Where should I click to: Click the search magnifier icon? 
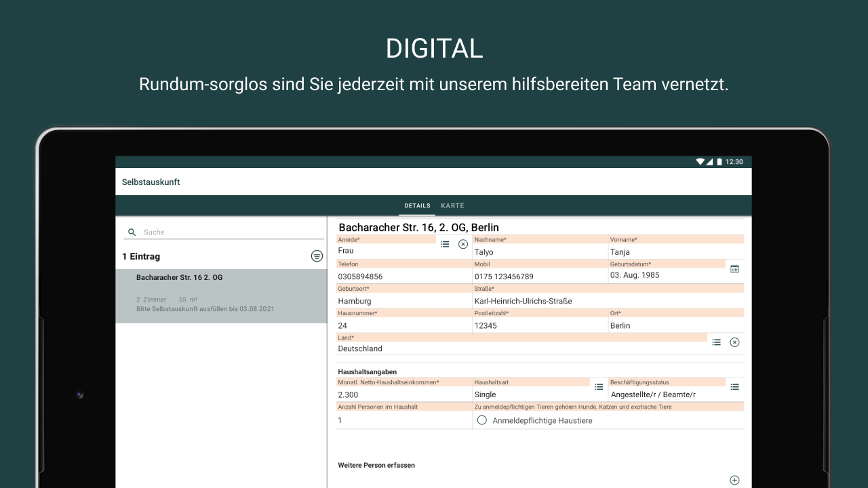click(132, 232)
